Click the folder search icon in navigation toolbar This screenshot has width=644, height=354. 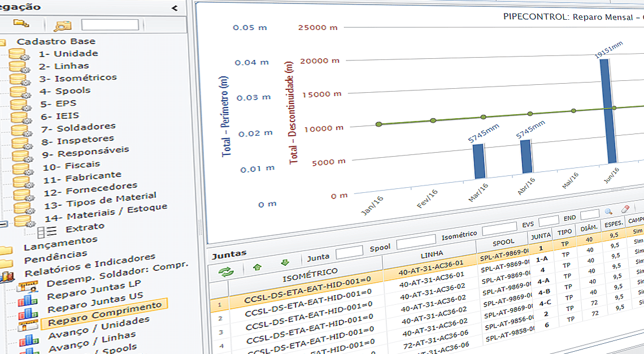[x=63, y=25]
